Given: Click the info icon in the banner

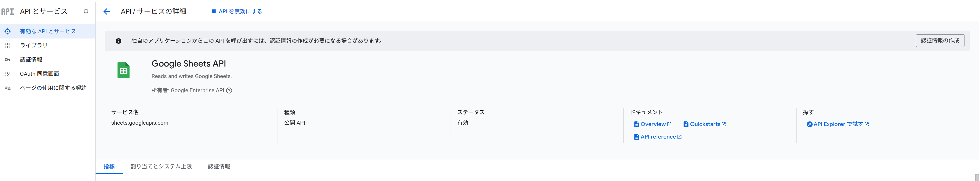Looking at the screenshot, I should point(119,41).
